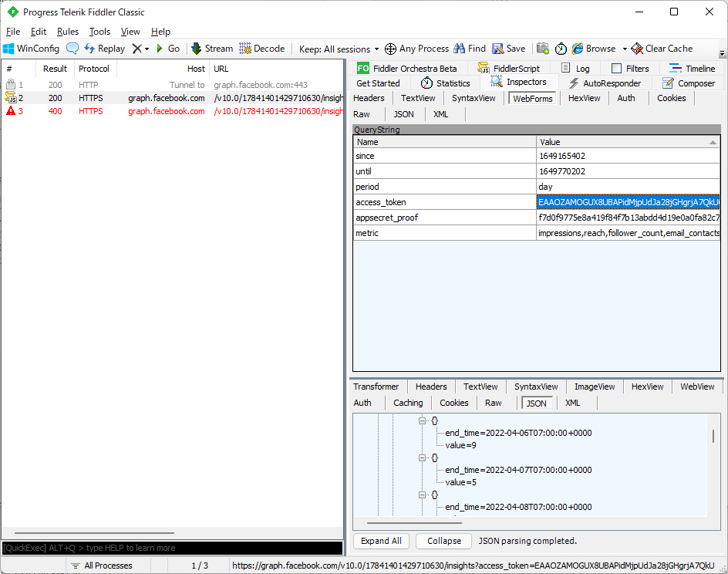Open the Filters tab with checkbox
Image resolution: width=728 pixels, height=574 pixels.
tap(630, 69)
